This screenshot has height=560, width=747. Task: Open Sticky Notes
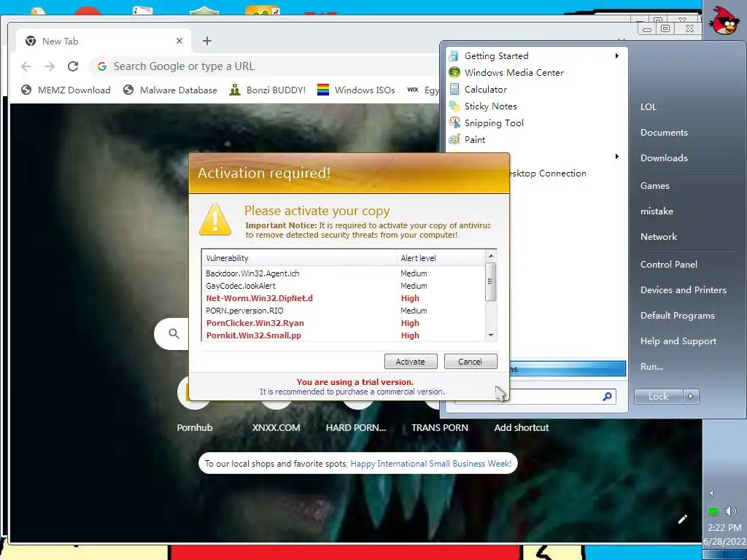click(536, 106)
